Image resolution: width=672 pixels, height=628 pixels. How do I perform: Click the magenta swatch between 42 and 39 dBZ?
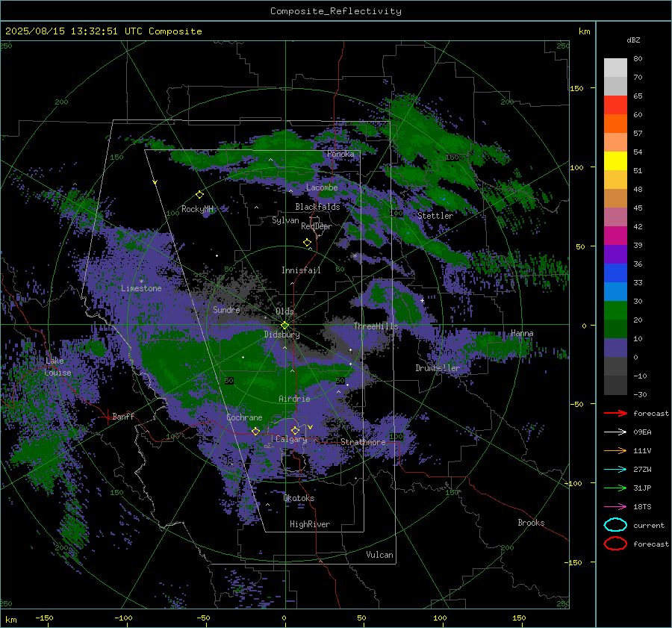[x=615, y=236]
